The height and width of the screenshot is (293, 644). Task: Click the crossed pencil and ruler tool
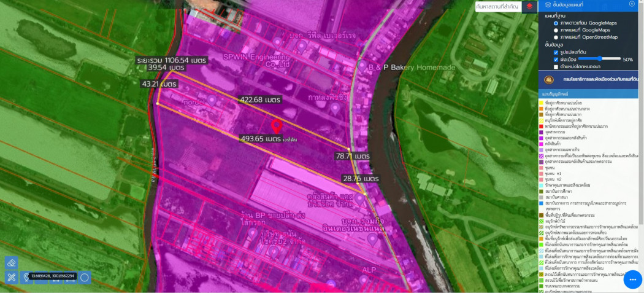click(x=11, y=277)
